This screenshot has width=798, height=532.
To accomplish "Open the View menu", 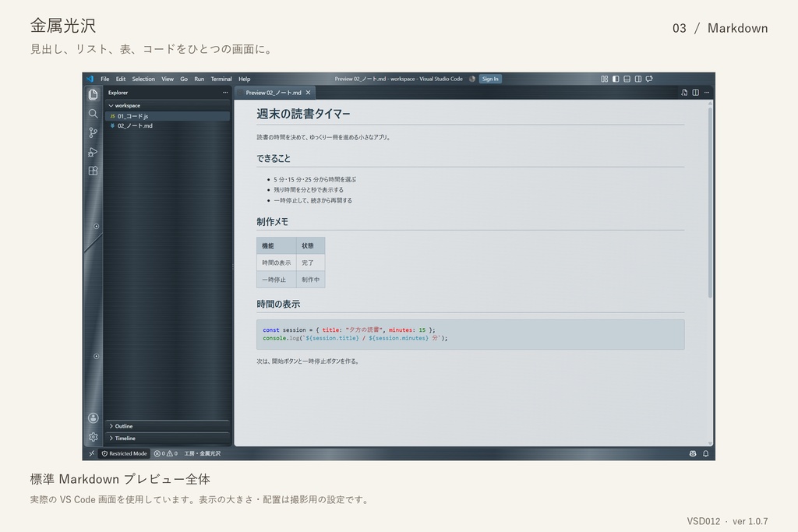I will [x=168, y=79].
